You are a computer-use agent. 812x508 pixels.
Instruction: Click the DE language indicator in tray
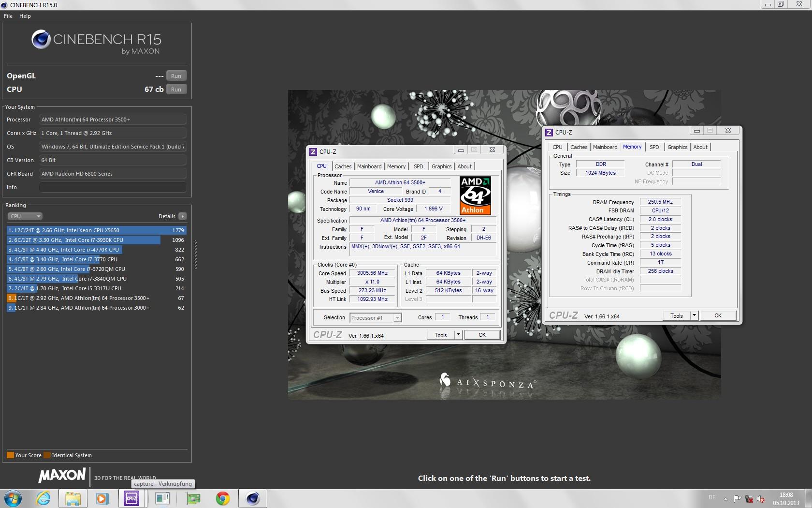pos(712,497)
